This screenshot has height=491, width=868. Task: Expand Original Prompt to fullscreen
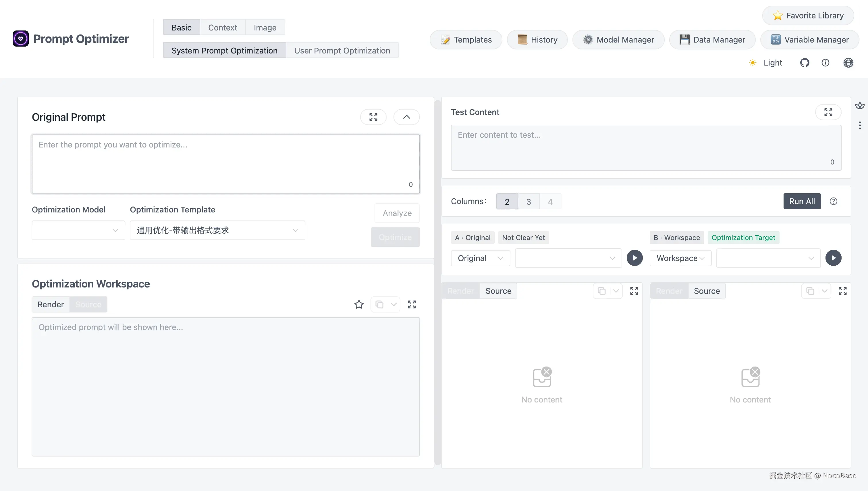[373, 117]
